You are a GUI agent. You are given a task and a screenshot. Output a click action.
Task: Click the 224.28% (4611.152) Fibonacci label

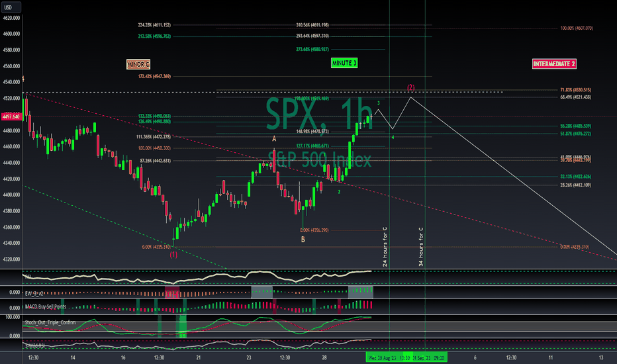point(154,24)
